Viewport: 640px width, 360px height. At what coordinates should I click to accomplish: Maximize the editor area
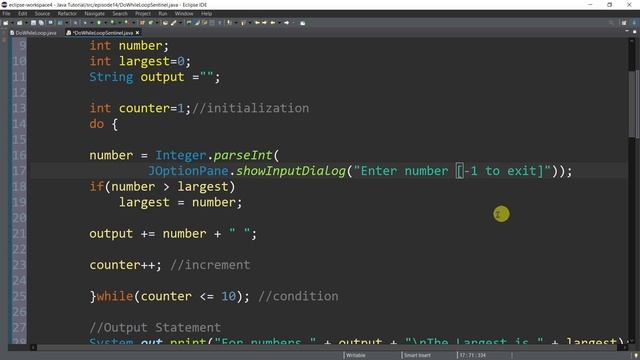[635, 31]
